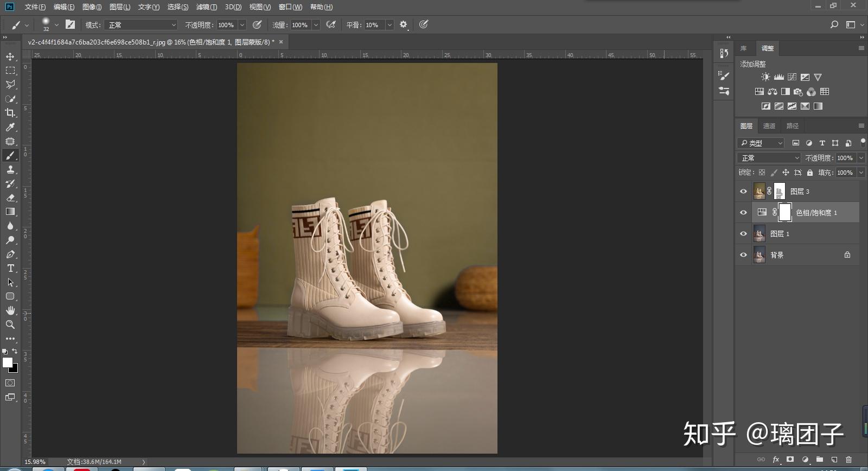Open the brush 模式 blend mode dropdown
This screenshot has height=471, width=868.
(x=142, y=25)
